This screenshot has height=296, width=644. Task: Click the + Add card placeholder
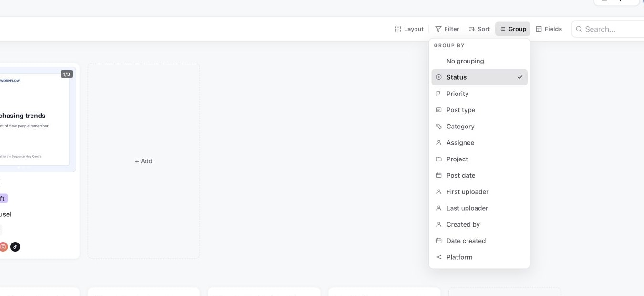144,161
